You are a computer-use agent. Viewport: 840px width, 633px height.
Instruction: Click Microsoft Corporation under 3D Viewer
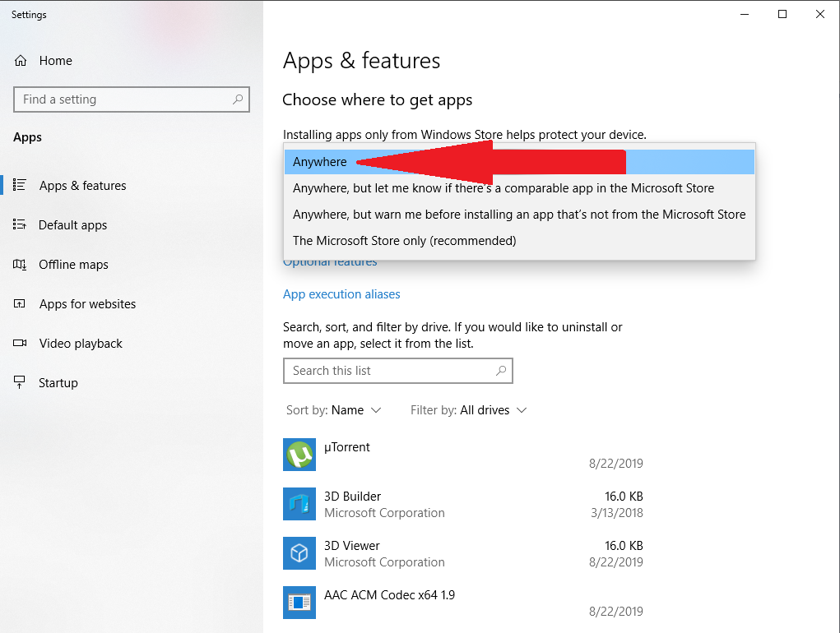click(x=384, y=562)
